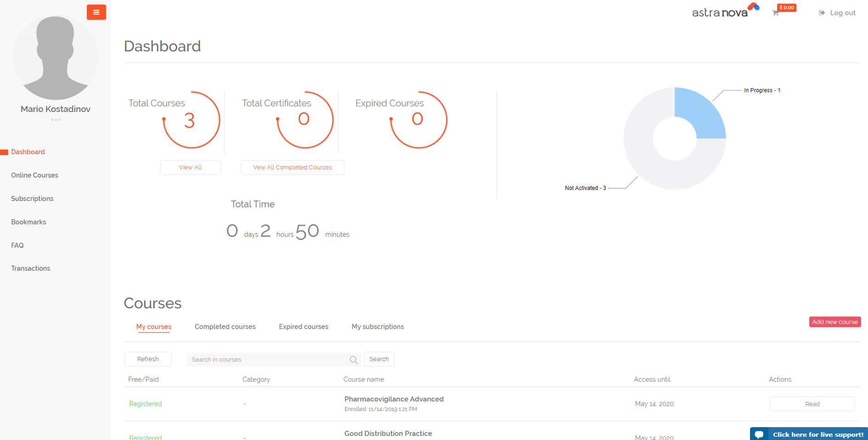The image size is (868, 440).
Task: Click the Astra Nova logo
Action: point(726,11)
